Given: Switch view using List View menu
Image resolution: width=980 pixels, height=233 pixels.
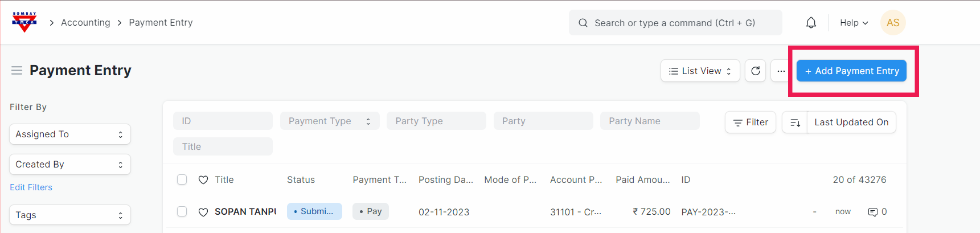Looking at the screenshot, I should point(700,71).
